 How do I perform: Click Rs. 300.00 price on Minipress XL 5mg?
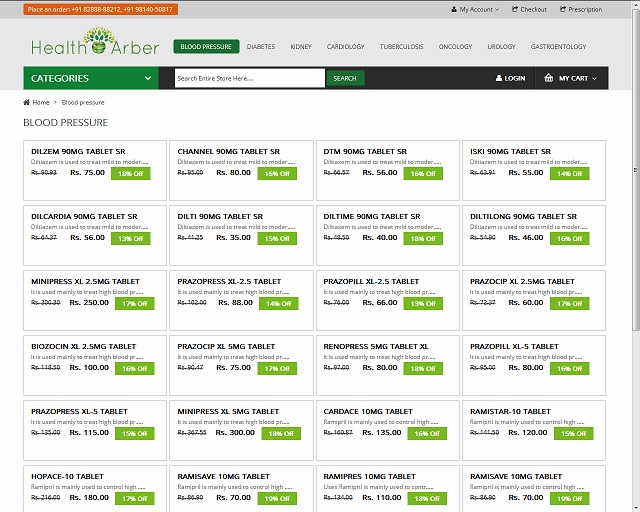point(235,432)
